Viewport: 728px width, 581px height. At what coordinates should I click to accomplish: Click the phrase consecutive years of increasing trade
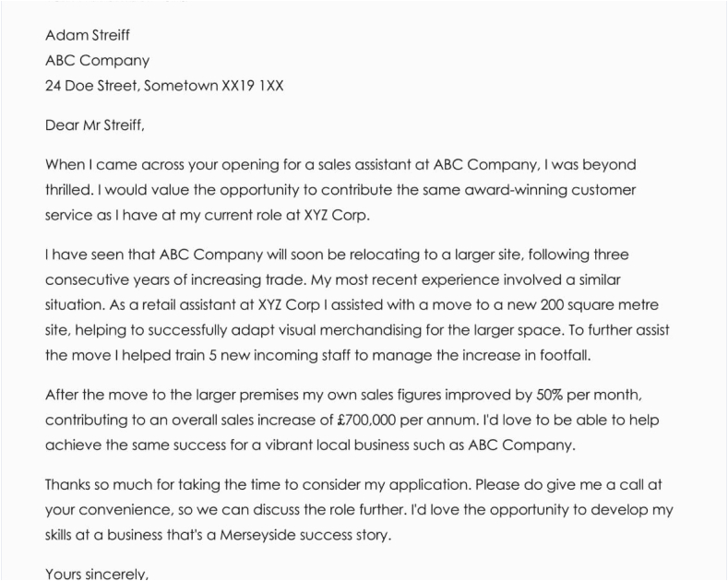pyautogui.click(x=180, y=279)
